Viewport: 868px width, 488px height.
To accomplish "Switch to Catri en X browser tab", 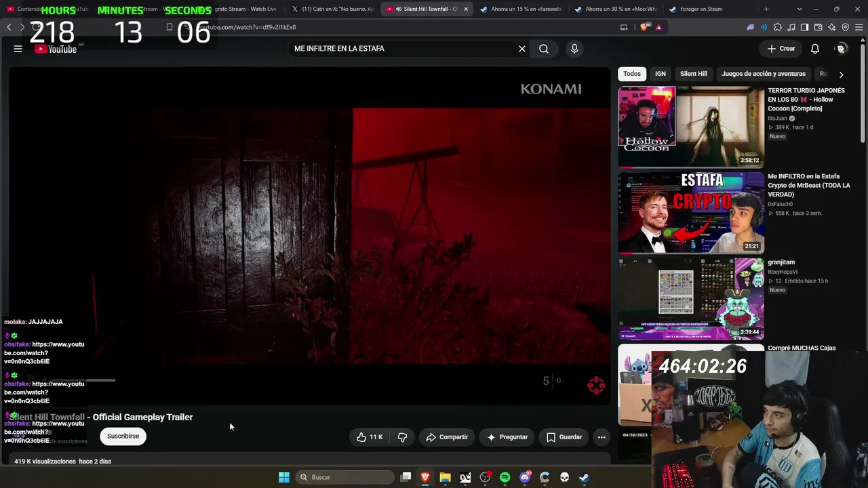I will 332,9.
